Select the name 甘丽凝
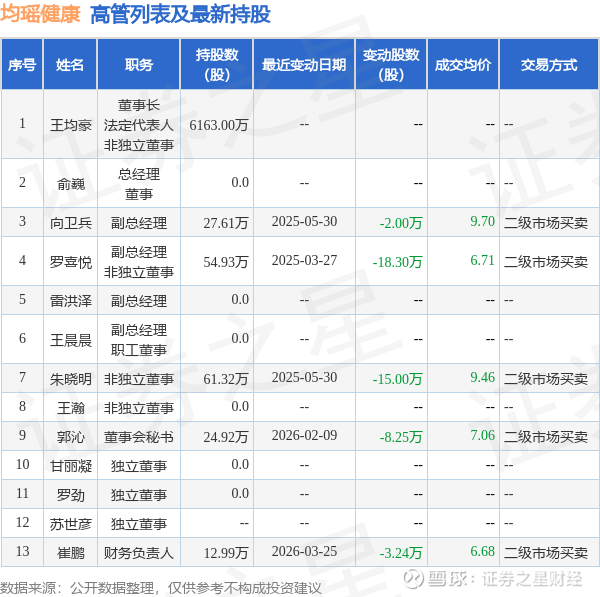The height and width of the screenshot is (597, 600). 71,465
